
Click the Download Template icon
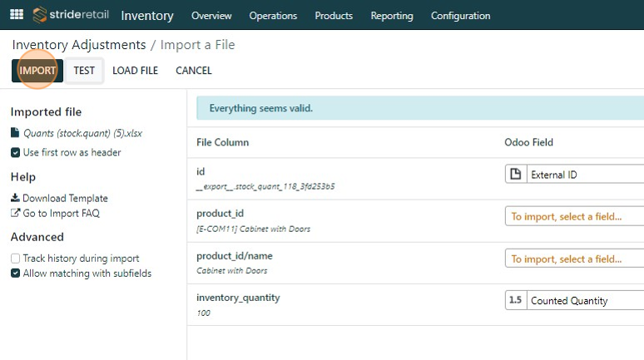pos(15,199)
